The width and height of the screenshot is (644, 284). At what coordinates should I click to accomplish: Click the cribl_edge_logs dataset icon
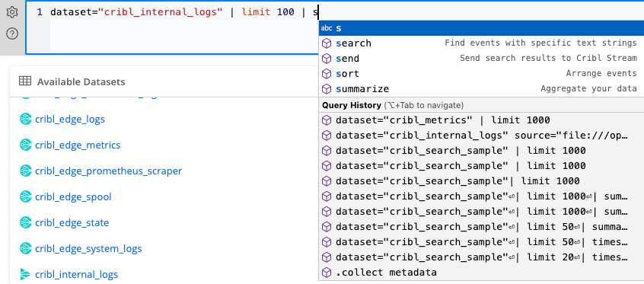coord(26,120)
